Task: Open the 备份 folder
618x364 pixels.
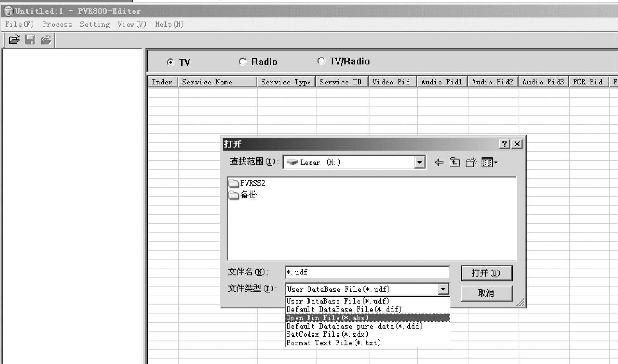Action: (x=243, y=195)
